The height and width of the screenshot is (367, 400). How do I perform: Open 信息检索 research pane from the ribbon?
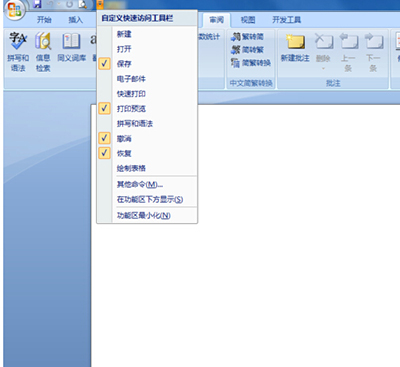(x=43, y=52)
